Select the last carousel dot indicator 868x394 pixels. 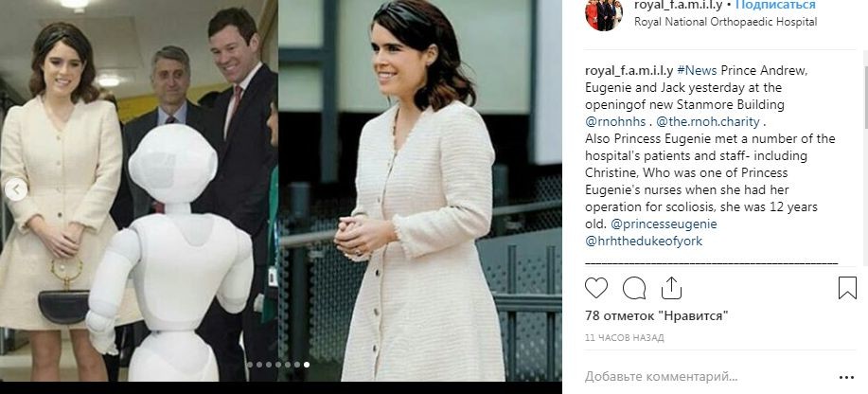(307, 365)
